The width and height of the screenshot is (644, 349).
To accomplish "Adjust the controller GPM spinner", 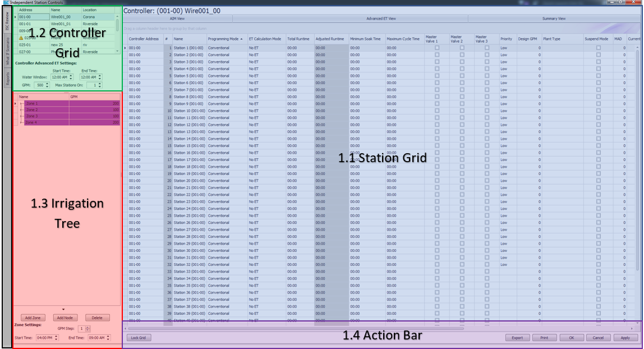I will [47, 85].
